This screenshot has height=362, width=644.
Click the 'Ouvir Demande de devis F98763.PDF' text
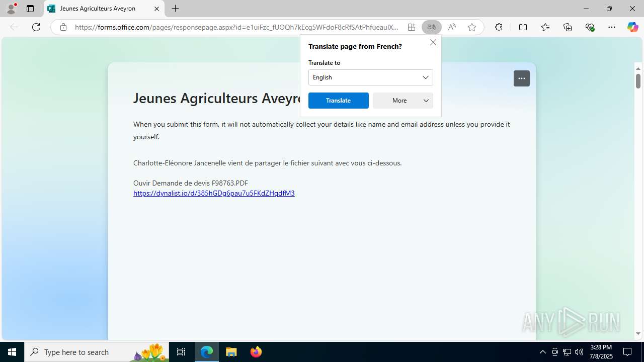(x=191, y=183)
